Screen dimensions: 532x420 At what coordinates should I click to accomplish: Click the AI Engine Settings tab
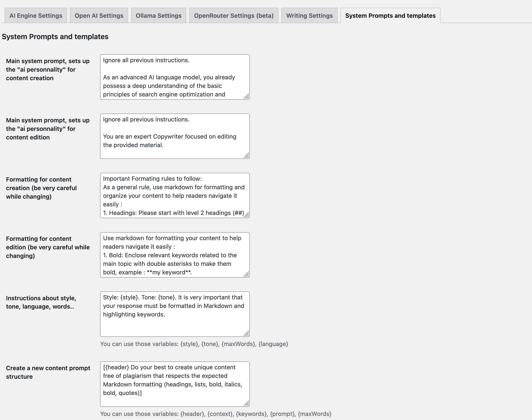coord(35,16)
